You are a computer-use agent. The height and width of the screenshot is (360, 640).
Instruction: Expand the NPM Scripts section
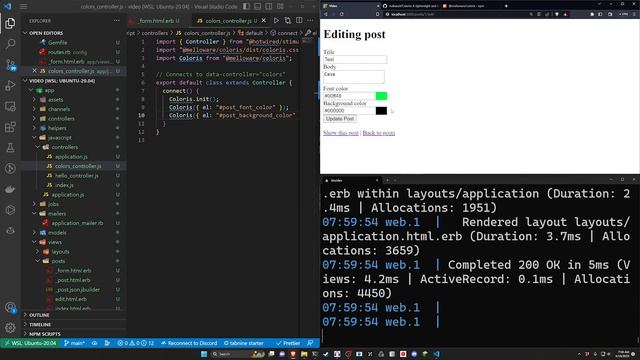[44, 334]
